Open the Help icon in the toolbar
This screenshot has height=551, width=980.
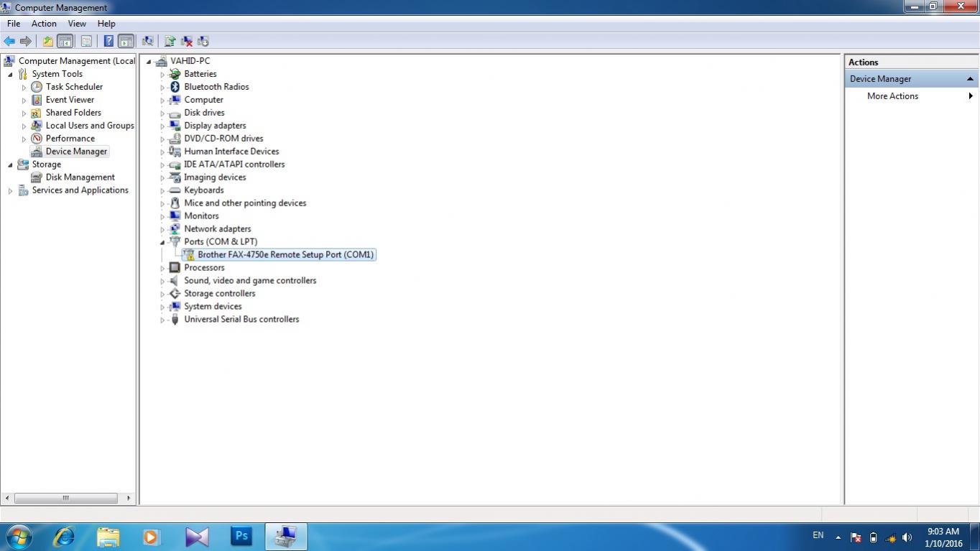(x=108, y=42)
